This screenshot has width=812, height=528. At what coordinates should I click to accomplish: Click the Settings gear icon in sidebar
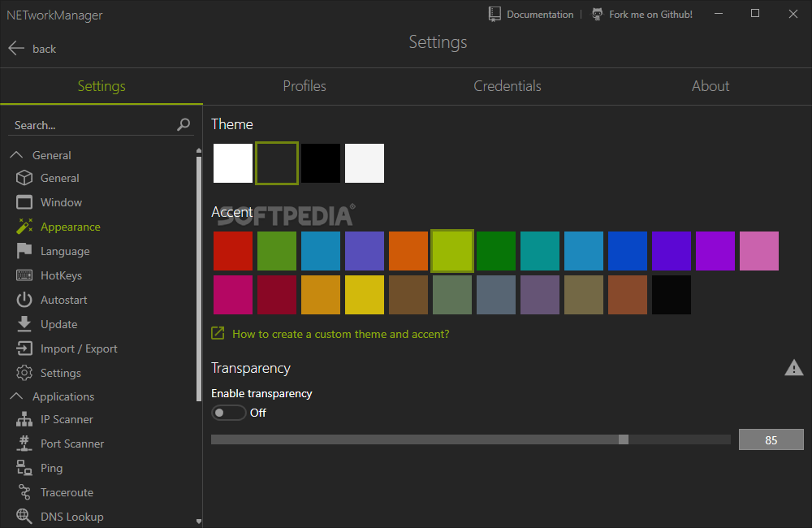tap(24, 373)
